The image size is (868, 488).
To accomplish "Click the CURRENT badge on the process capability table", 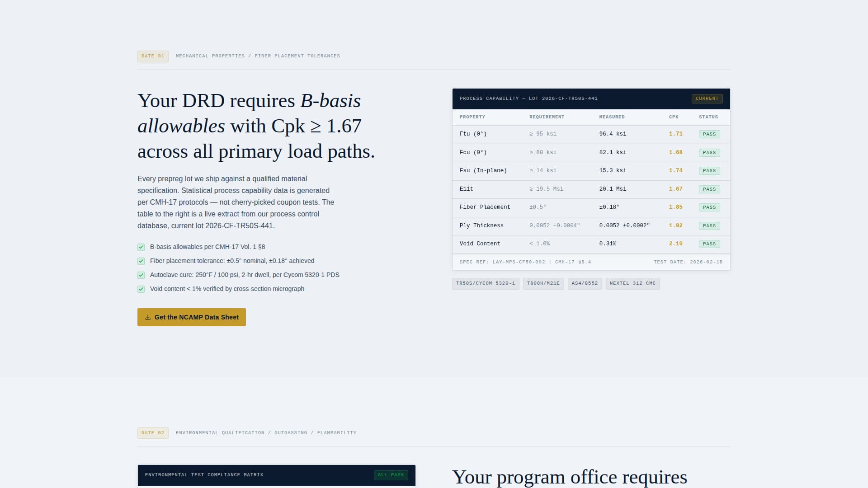I will [707, 99].
